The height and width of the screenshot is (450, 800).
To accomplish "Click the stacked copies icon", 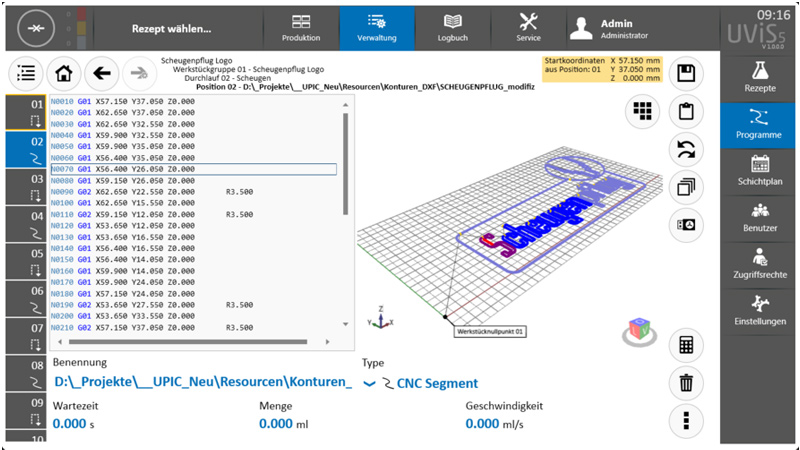I will 686,186.
